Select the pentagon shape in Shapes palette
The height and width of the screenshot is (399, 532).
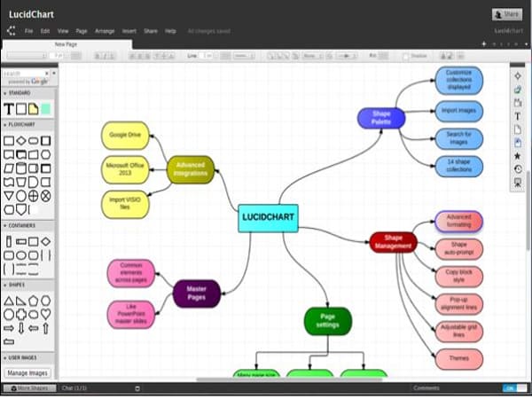pyautogui.click(x=34, y=301)
